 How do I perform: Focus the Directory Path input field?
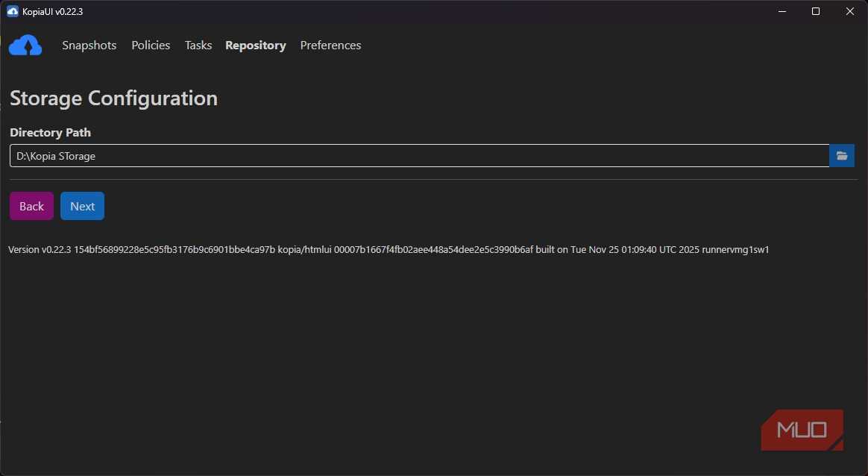pyautogui.click(x=420, y=156)
